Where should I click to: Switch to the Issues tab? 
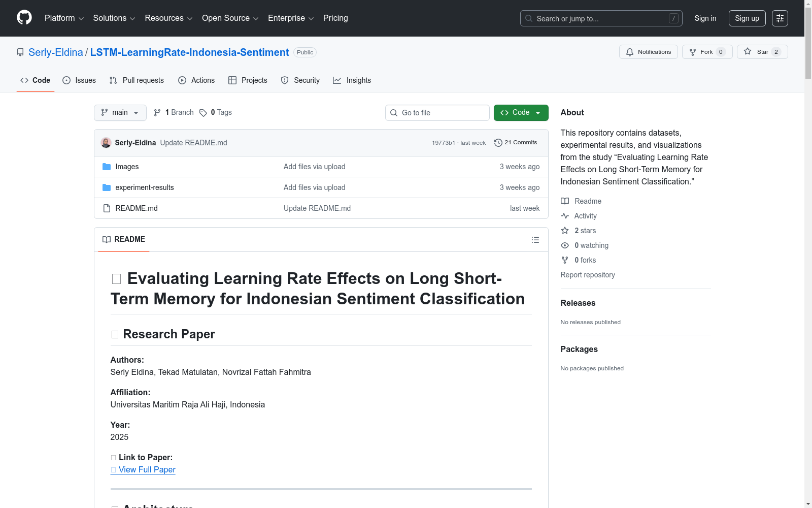tap(79, 80)
